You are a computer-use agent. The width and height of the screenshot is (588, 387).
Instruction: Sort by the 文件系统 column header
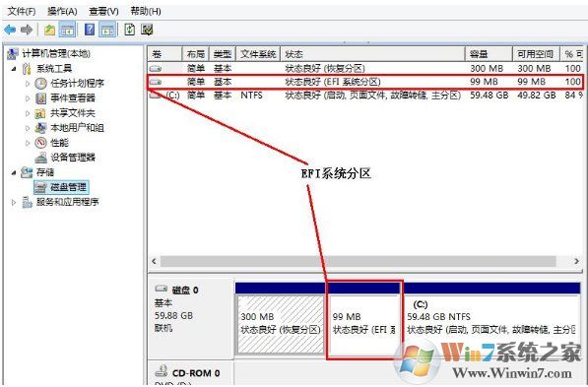click(x=258, y=54)
